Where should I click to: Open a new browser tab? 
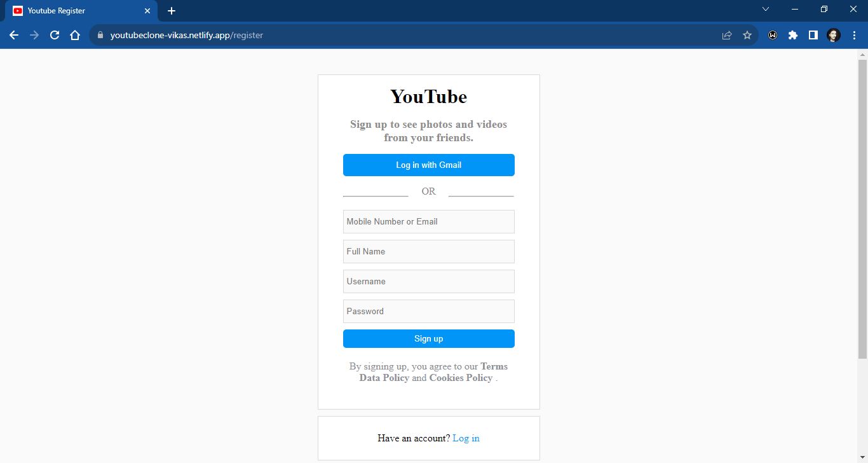171,10
